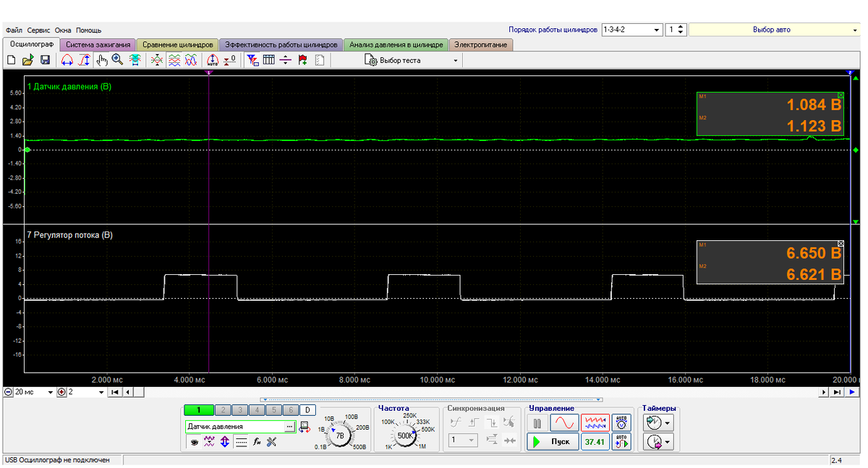Select the magnifier zoom tool

click(x=117, y=60)
